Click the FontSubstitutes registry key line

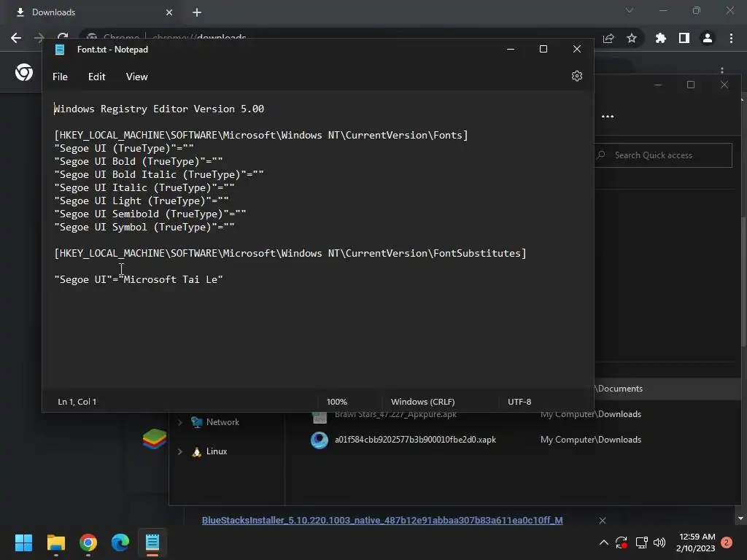290,253
